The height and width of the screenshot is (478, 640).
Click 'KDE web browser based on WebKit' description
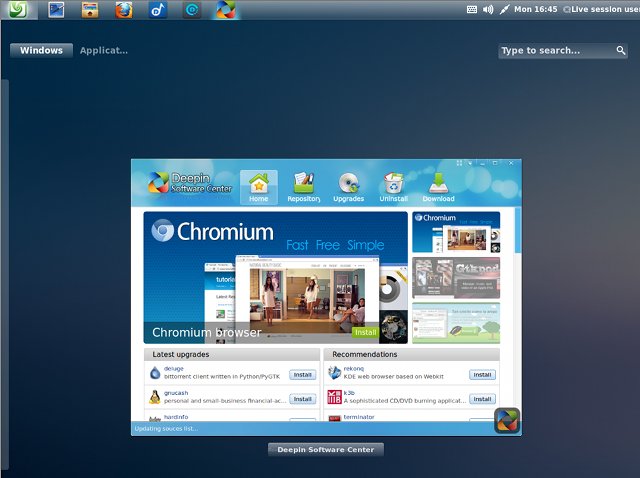[393, 376]
